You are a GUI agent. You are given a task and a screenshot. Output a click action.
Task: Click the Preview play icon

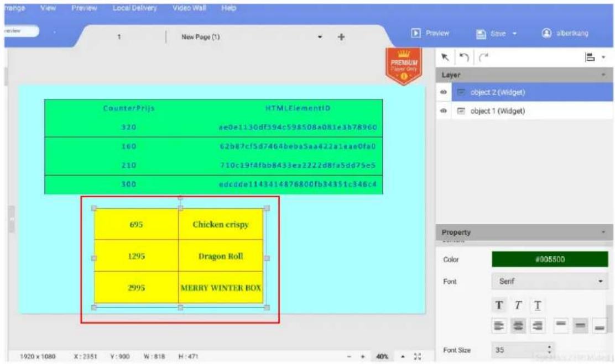pos(416,33)
